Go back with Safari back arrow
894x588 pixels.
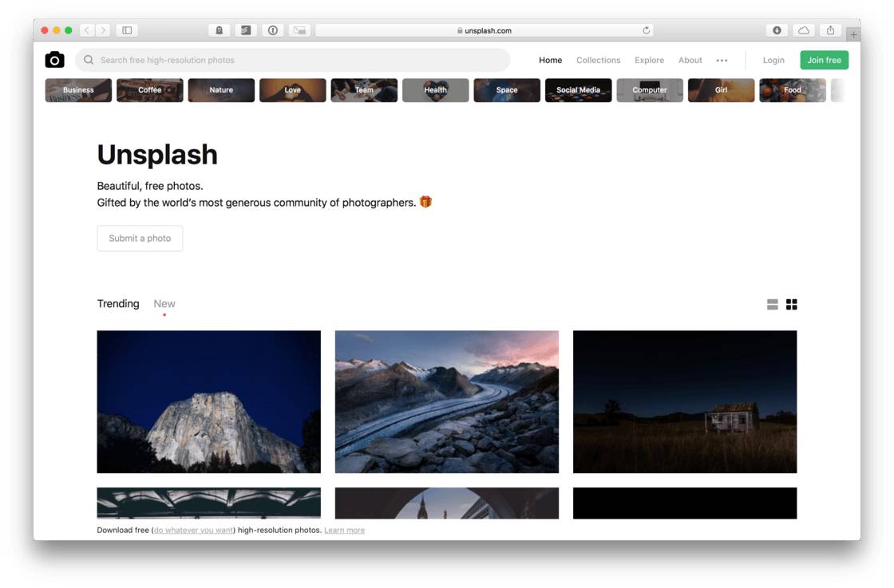click(87, 30)
